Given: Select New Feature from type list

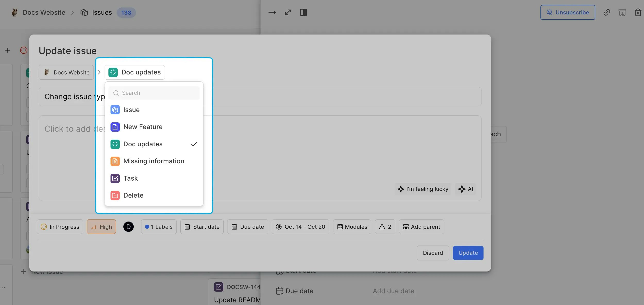Looking at the screenshot, I should (x=143, y=127).
